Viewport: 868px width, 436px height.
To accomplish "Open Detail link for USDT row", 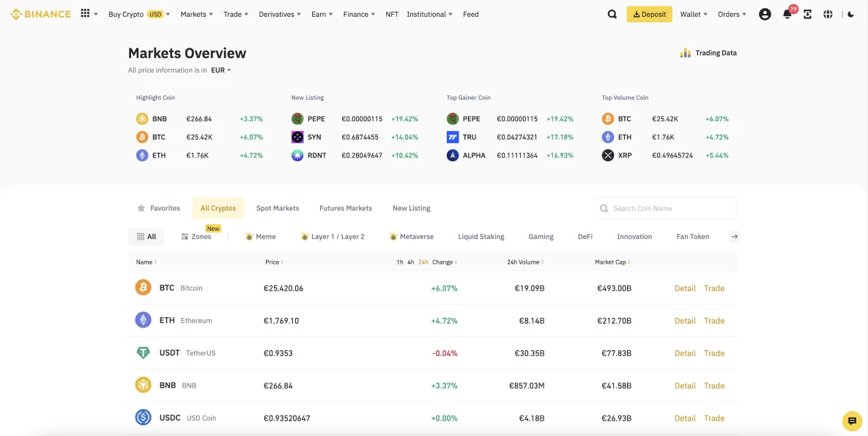I will pyautogui.click(x=685, y=353).
